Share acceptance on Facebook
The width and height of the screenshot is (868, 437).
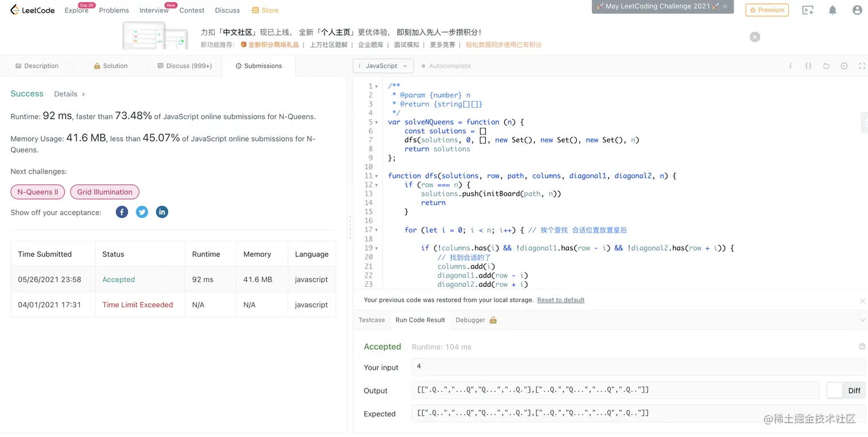pyautogui.click(x=122, y=212)
